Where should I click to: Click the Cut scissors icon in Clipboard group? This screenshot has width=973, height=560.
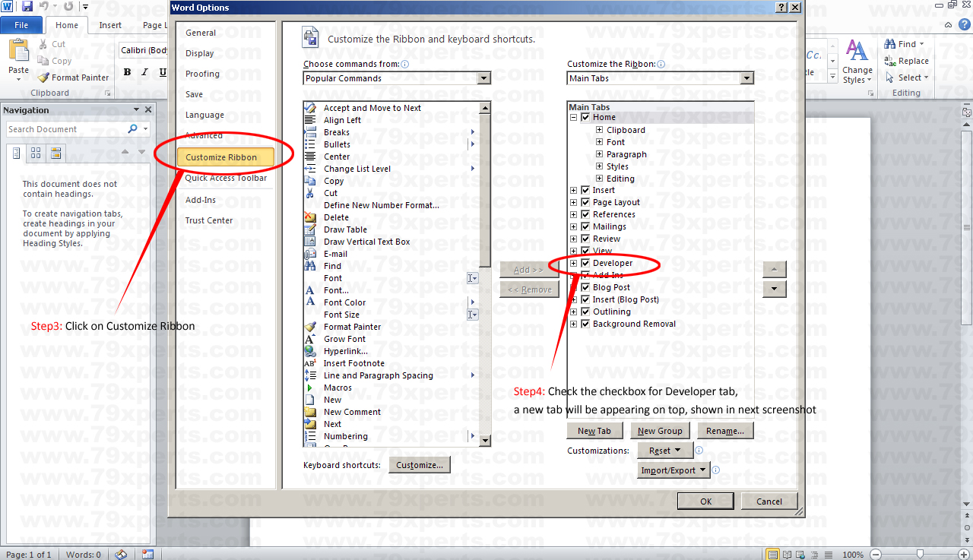click(43, 44)
